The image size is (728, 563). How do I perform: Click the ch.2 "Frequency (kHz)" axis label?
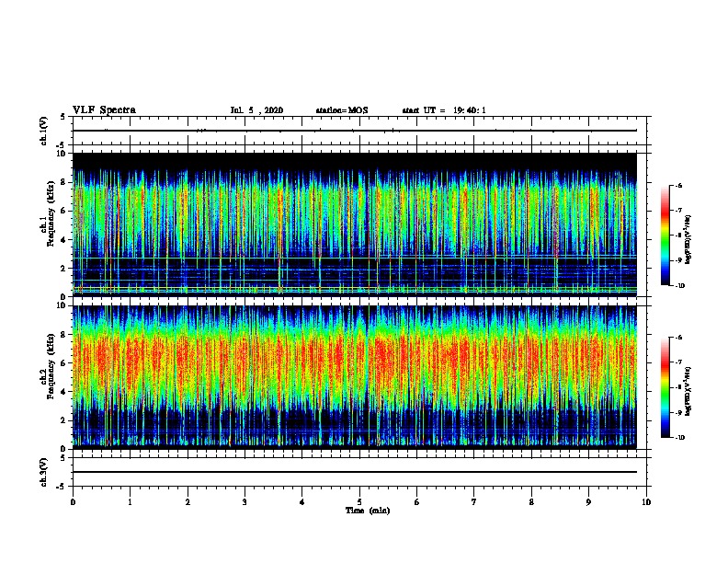(x=51, y=366)
